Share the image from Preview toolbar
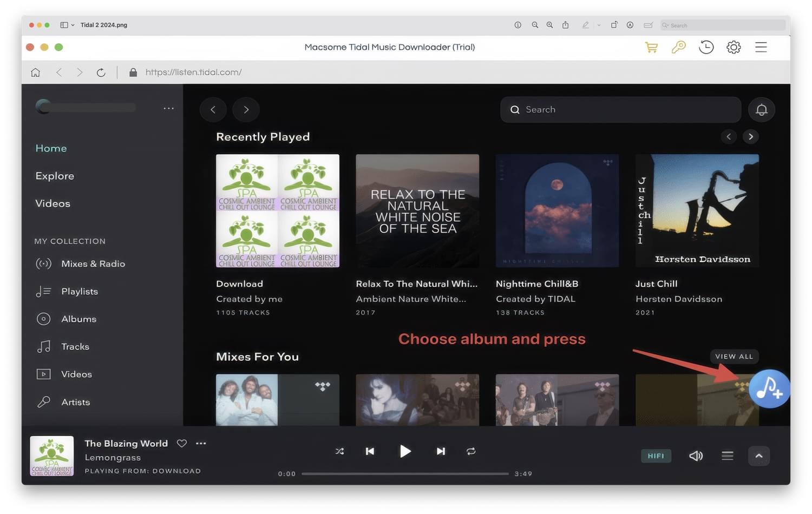Viewport: 812px width, 514px height. 565,25
